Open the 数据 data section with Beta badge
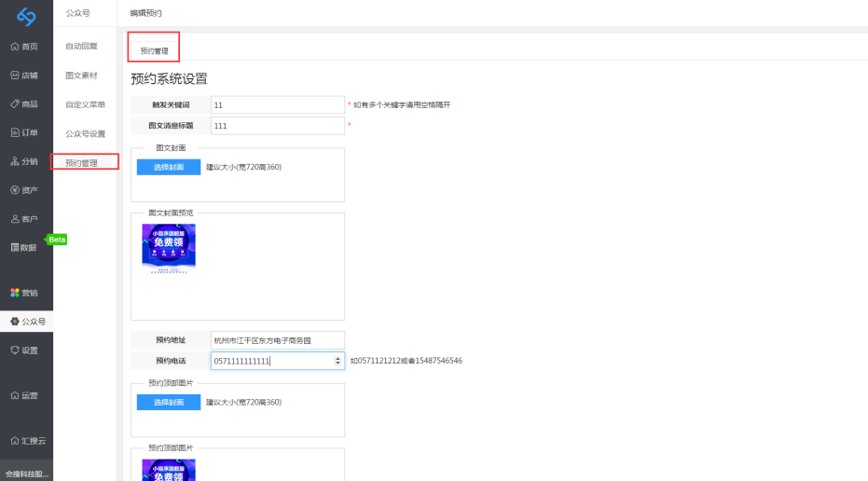Viewport: 868px width, 481px height. tap(25, 247)
